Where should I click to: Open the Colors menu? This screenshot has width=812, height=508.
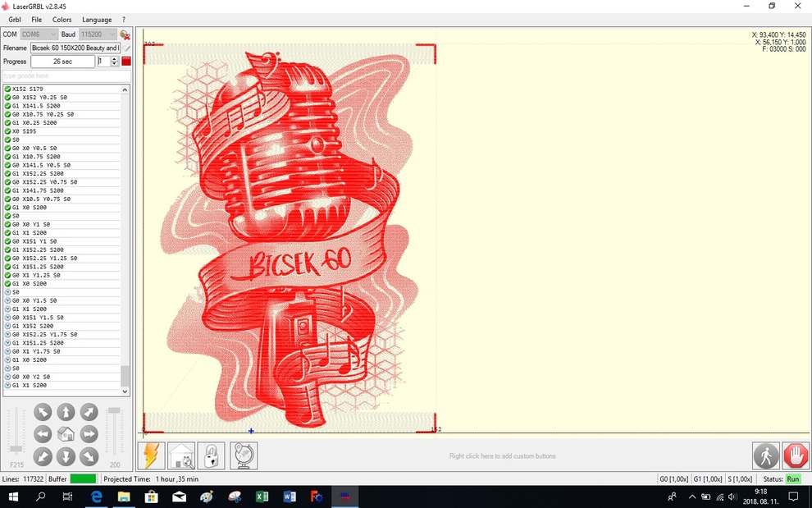(x=62, y=20)
